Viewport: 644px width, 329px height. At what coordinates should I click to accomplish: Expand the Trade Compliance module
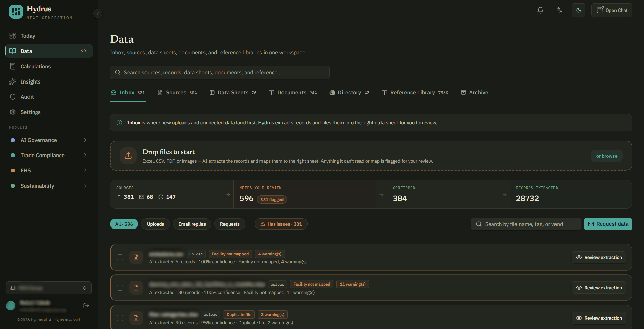click(x=49, y=155)
